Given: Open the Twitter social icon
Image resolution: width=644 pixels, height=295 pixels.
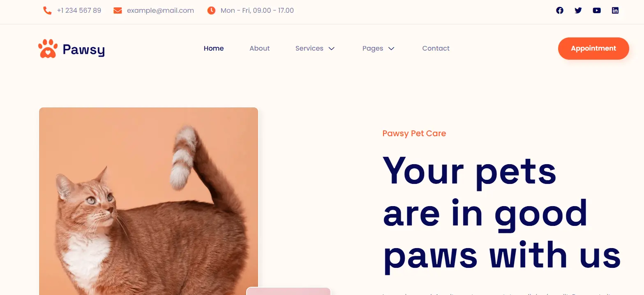Looking at the screenshot, I should (578, 10).
